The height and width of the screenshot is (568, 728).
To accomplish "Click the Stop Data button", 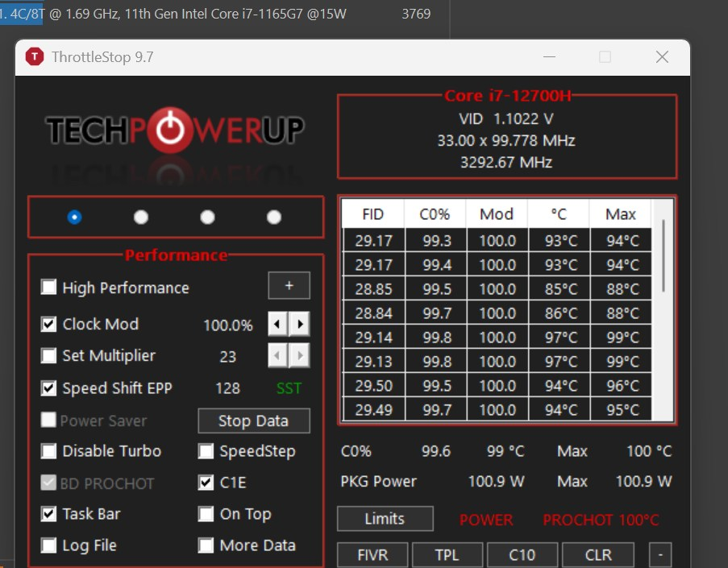I will (x=253, y=421).
